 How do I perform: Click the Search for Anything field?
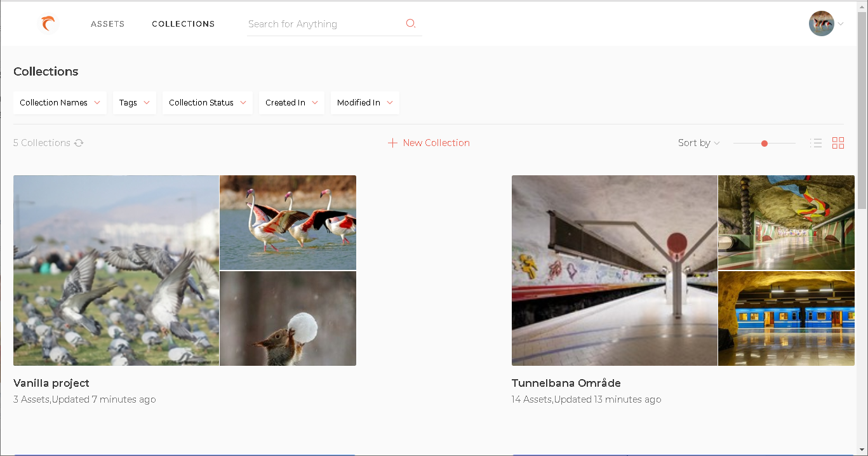click(324, 24)
